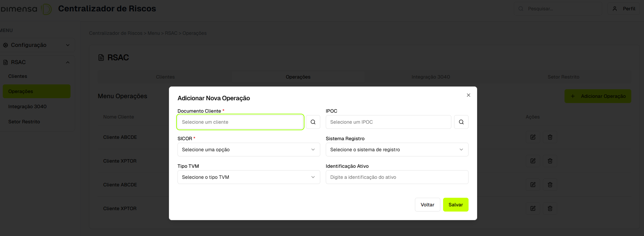The height and width of the screenshot is (236, 644).
Task: Focus the Identificação Ativo input field
Action: click(x=397, y=177)
